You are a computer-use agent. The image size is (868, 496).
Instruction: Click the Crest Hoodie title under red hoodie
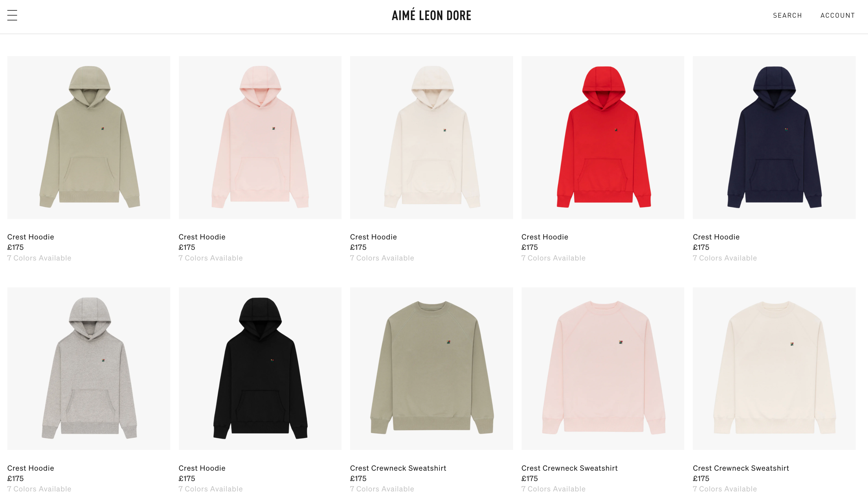point(544,237)
